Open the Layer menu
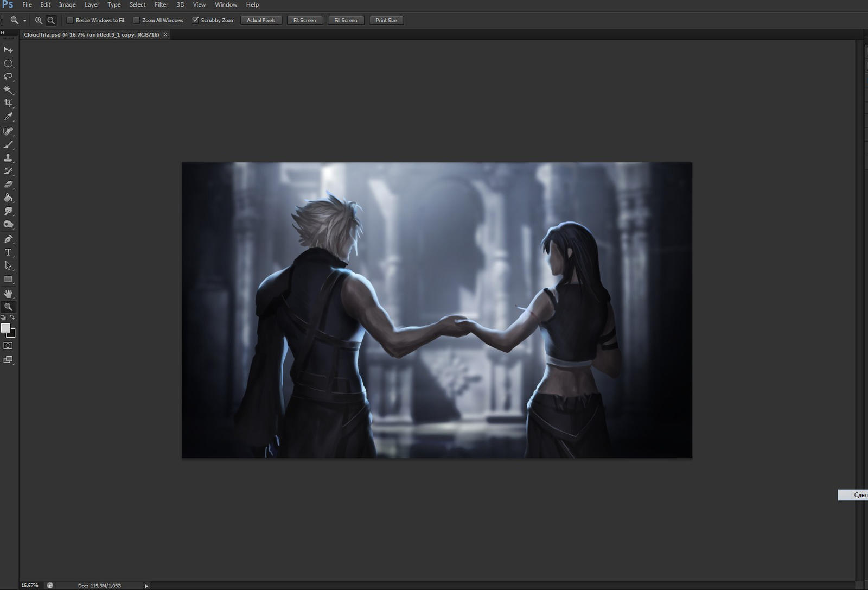Viewport: 868px width, 590px height. click(x=92, y=4)
